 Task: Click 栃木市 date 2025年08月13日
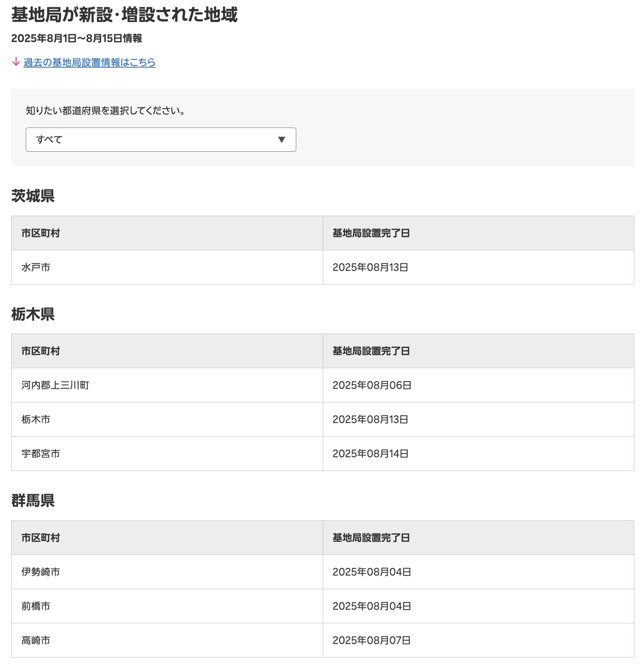478,419
